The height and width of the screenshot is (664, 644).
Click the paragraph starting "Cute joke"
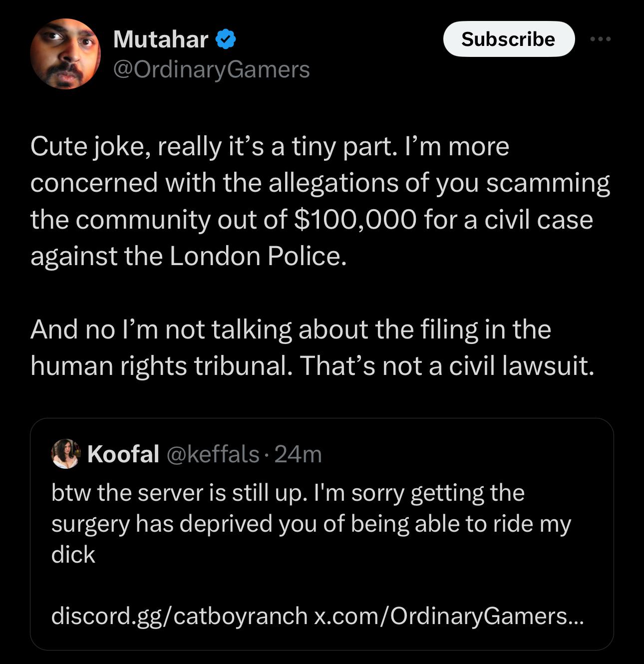[x=320, y=201]
